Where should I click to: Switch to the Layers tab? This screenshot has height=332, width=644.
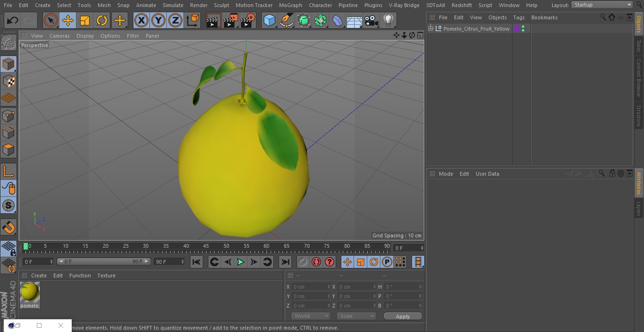tap(639, 208)
